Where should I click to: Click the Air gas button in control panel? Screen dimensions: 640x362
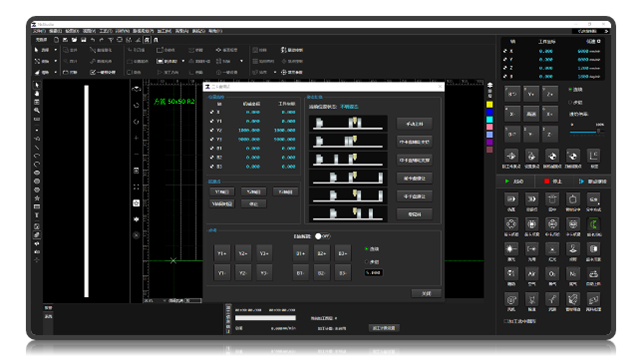[531, 273]
